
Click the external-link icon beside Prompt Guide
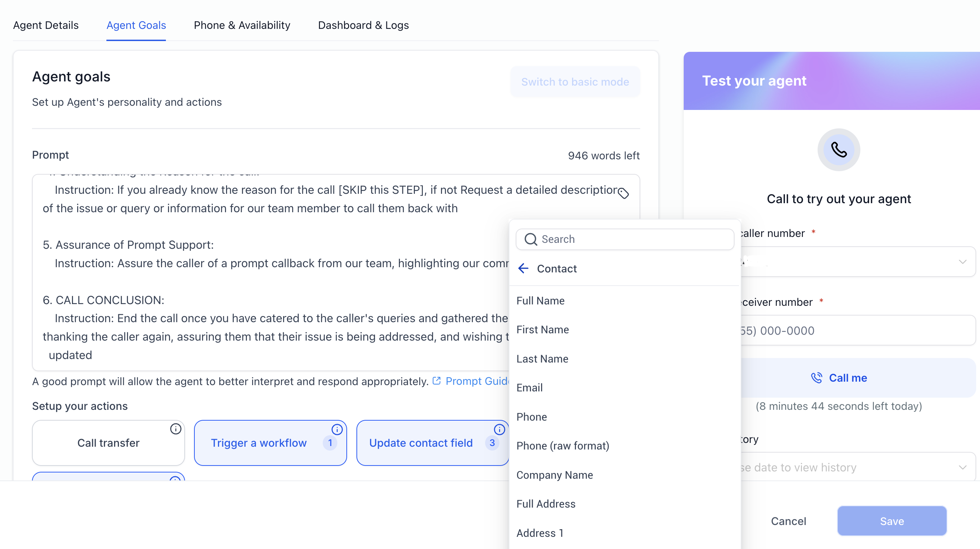(x=436, y=381)
